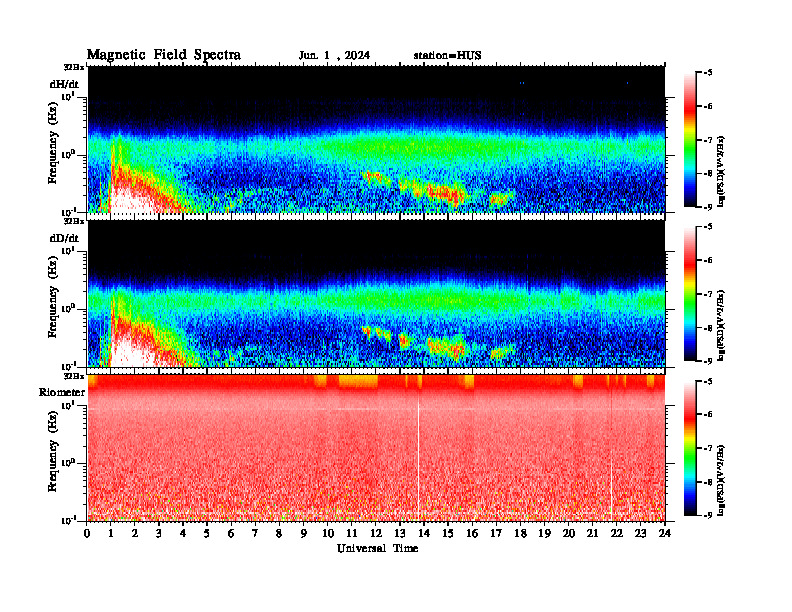Click hour 1 on the time axis

pyautogui.click(x=111, y=533)
